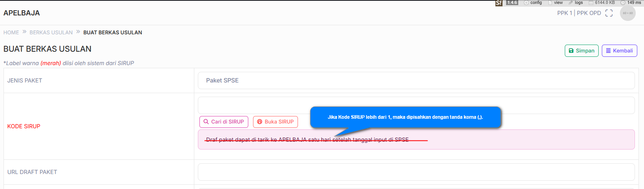Click the KODE SIRUP red label
Screen dimensions: 644x189
[x=24, y=126]
